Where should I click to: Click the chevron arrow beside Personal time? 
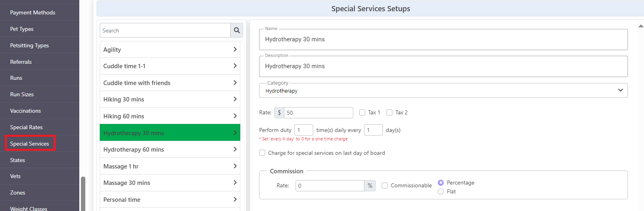235,199
